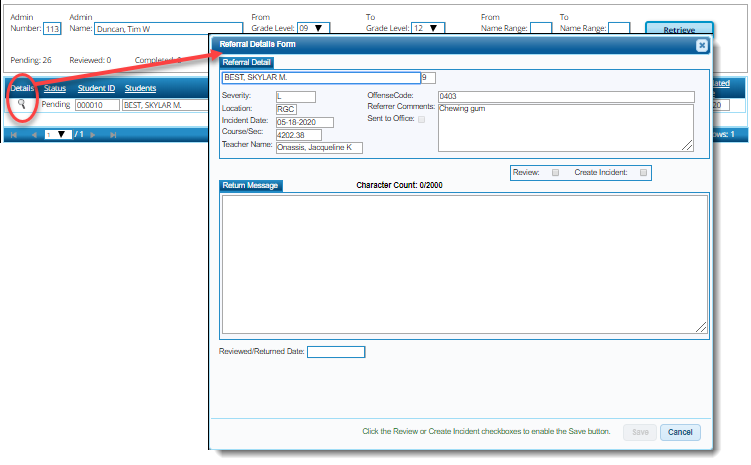751x465 pixels.
Task: Toggle the Sent to Office checkbox
Action: click(x=421, y=119)
